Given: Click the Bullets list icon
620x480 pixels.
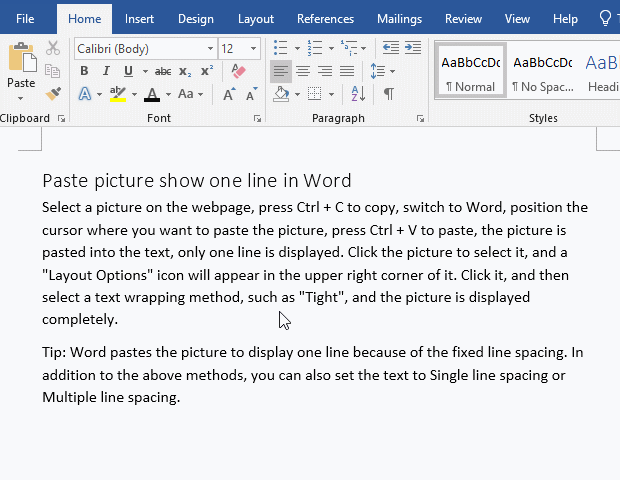Looking at the screenshot, I should [280, 48].
